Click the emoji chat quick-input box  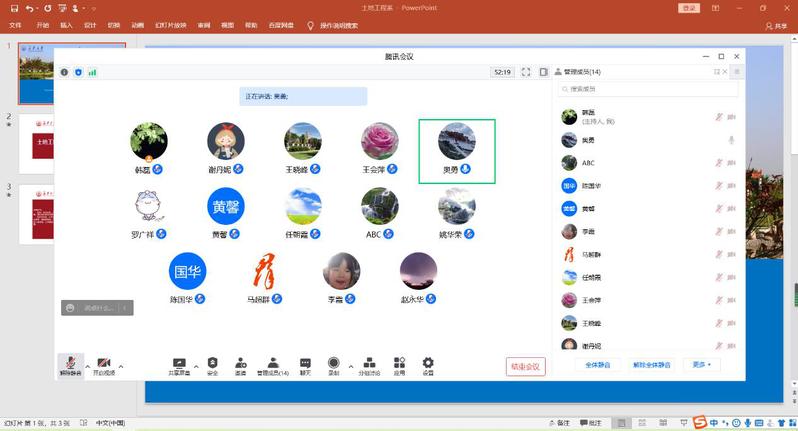pyautogui.click(x=97, y=308)
